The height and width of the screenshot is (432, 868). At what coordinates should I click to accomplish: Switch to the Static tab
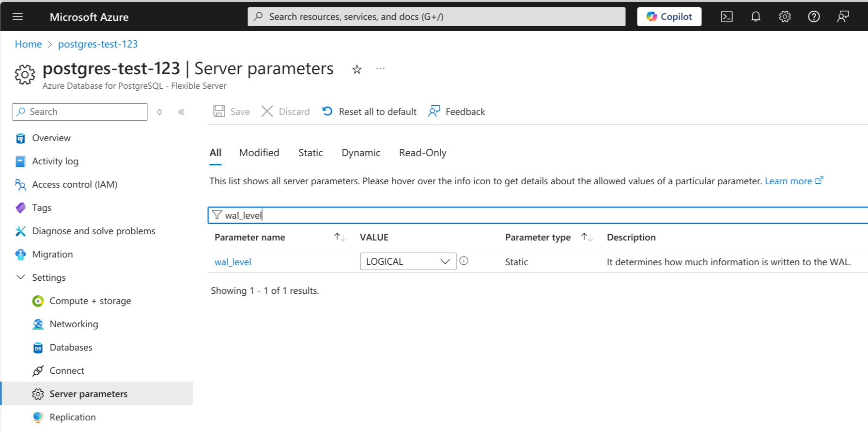point(310,153)
